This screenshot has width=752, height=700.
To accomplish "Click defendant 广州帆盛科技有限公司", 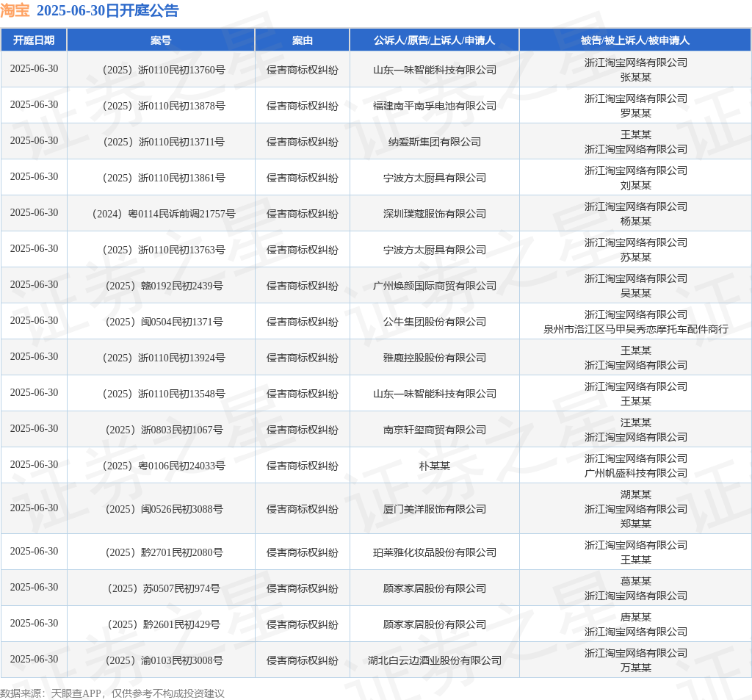I will [635, 473].
